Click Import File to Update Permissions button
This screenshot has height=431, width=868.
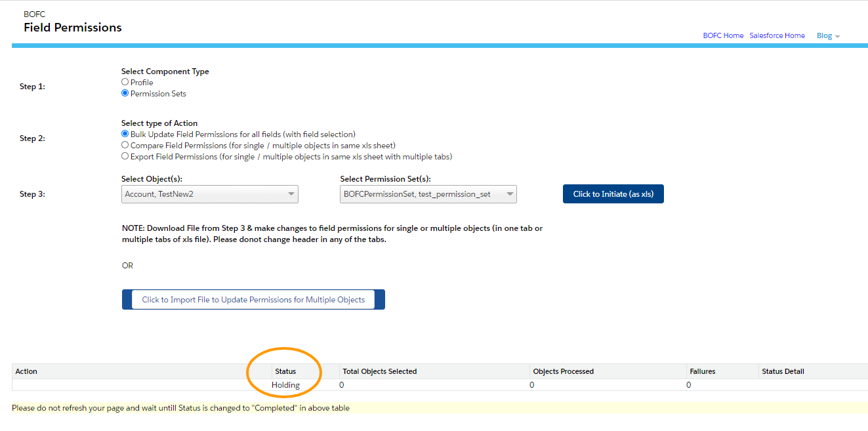pyautogui.click(x=253, y=300)
